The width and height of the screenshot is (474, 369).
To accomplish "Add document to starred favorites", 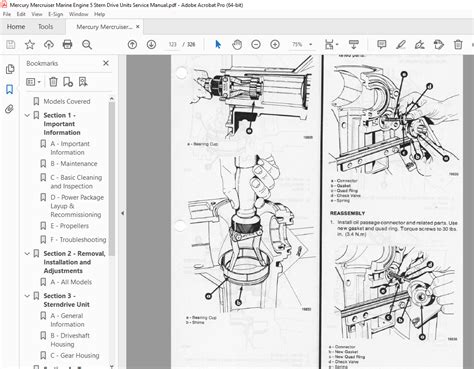I will pyautogui.click(x=30, y=44).
